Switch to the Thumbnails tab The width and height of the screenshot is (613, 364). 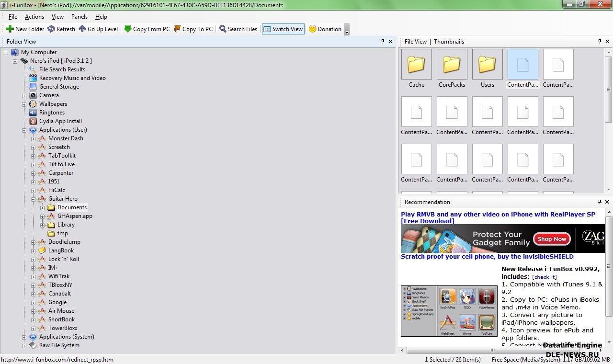[x=449, y=42]
